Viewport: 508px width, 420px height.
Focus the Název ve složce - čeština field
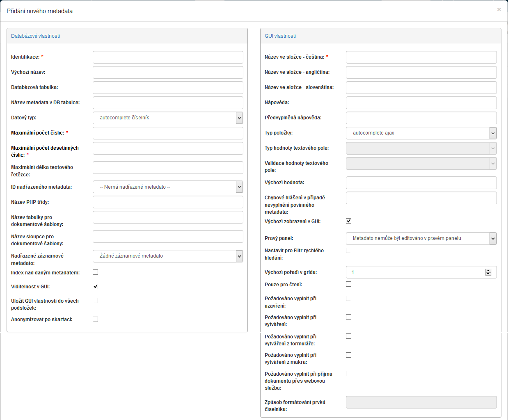coord(421,57)
